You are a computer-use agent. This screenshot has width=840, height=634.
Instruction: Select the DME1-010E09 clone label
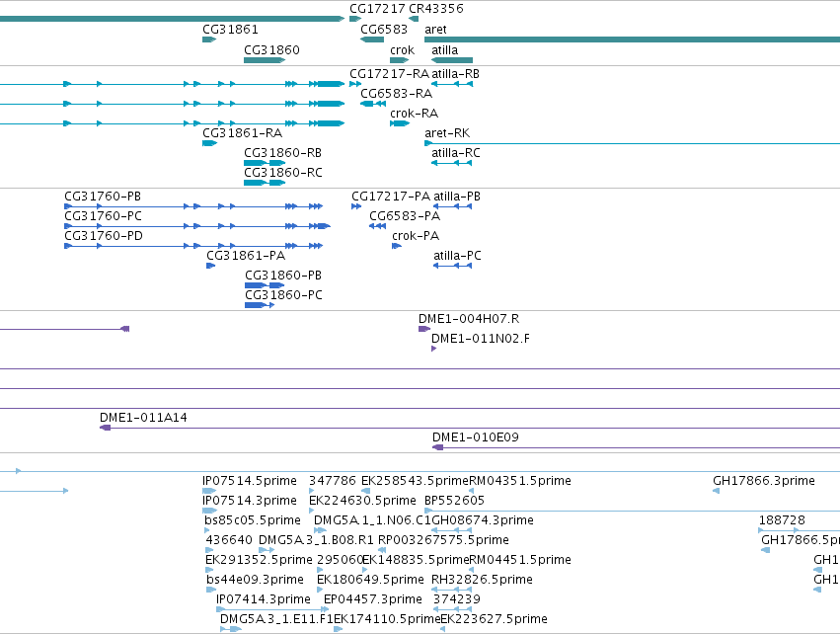click(x=476, y=437)
